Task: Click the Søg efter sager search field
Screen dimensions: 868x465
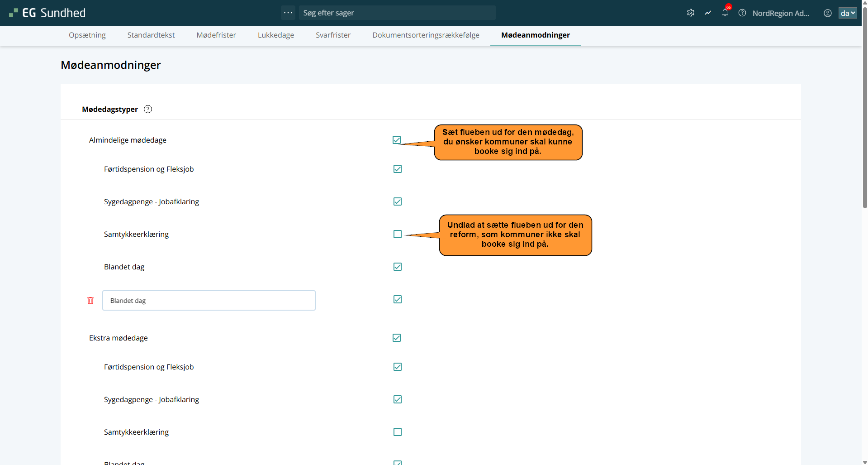Action: (397, 13)
